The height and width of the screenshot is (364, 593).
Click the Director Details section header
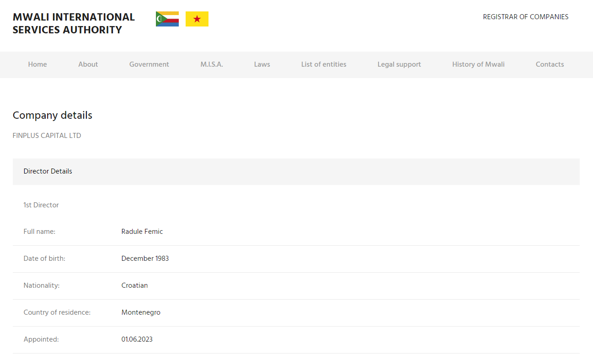click(x=296, y=172)
